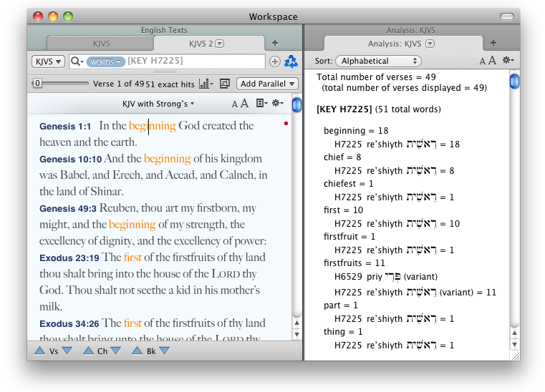Switch to the KJVS tab
Screen dimensions: 545x392
102,44
